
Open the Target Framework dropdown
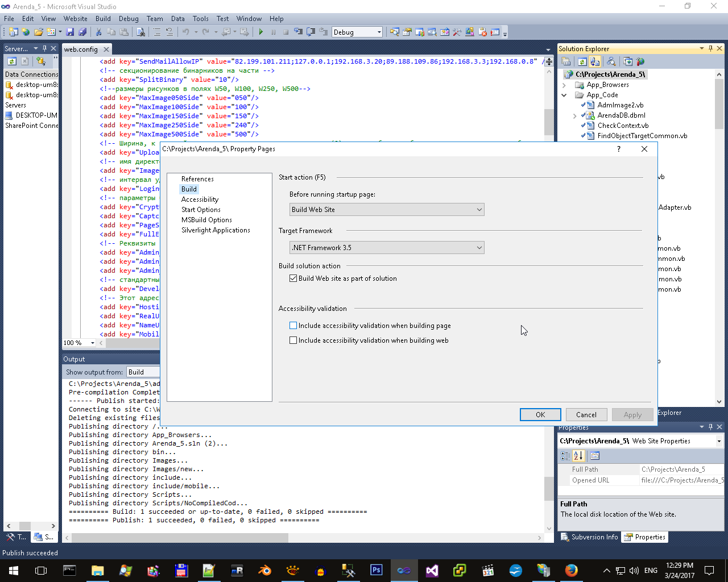coord(387,248)
